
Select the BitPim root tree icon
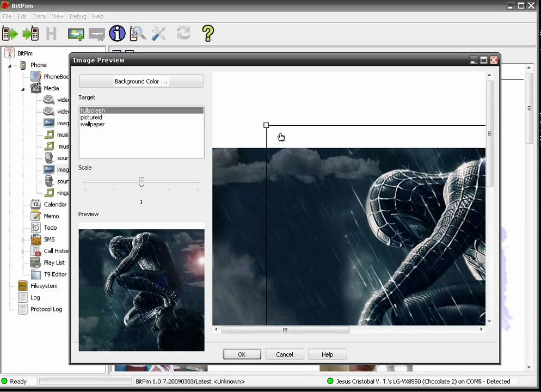point(10,53)
